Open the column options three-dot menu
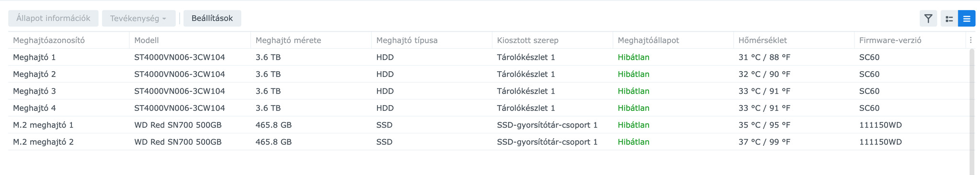 click(970, 40)
